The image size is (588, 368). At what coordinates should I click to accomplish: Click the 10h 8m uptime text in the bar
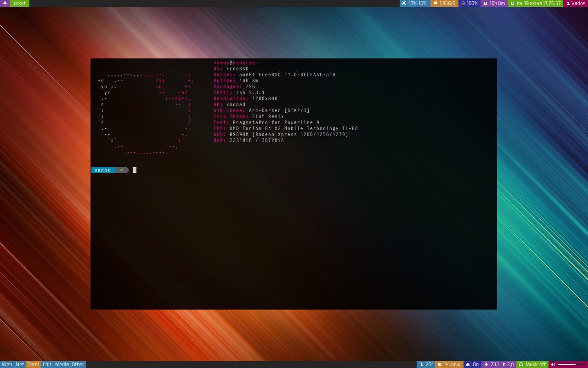pos(497,3)
